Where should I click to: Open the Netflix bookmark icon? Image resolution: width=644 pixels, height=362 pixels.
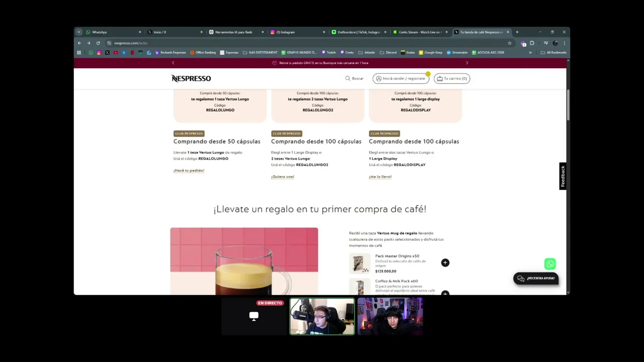[132, 52]
